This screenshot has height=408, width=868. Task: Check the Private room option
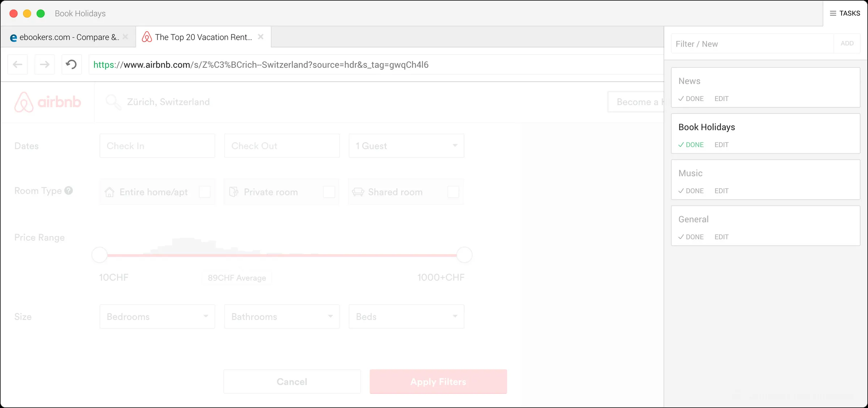pyautogui.click(x=329, y=192)
